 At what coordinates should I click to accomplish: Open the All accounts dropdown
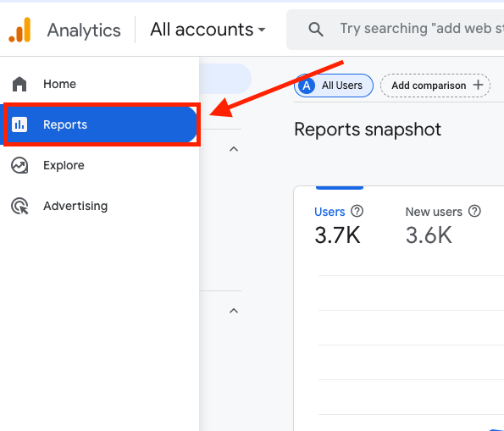tap(208, 30)
